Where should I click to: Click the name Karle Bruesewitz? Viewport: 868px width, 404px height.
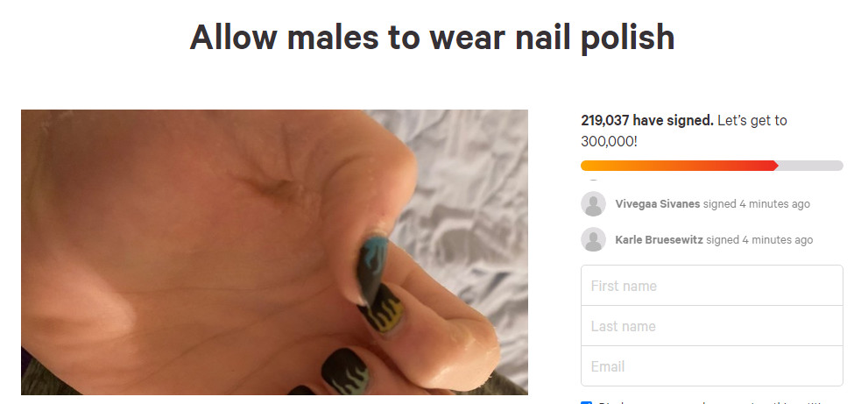(659, 240)
